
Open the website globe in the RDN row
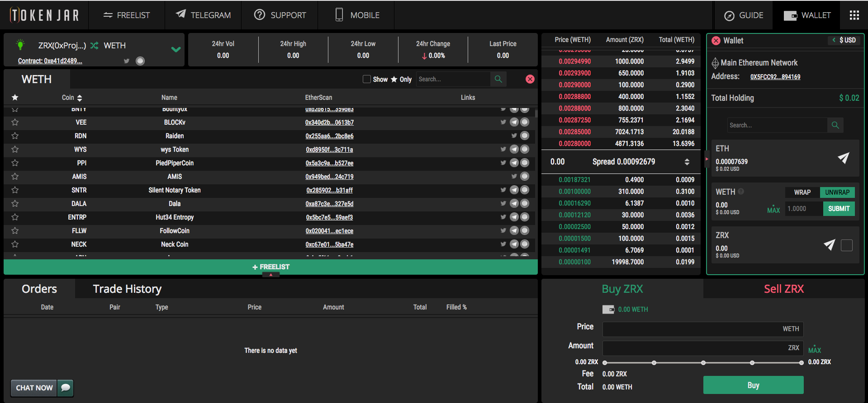pos(525,136)
